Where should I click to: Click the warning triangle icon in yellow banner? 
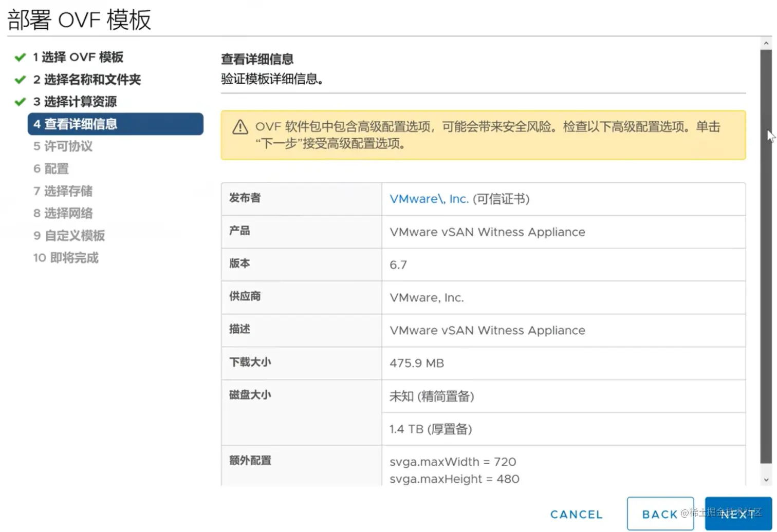(240, 127)
